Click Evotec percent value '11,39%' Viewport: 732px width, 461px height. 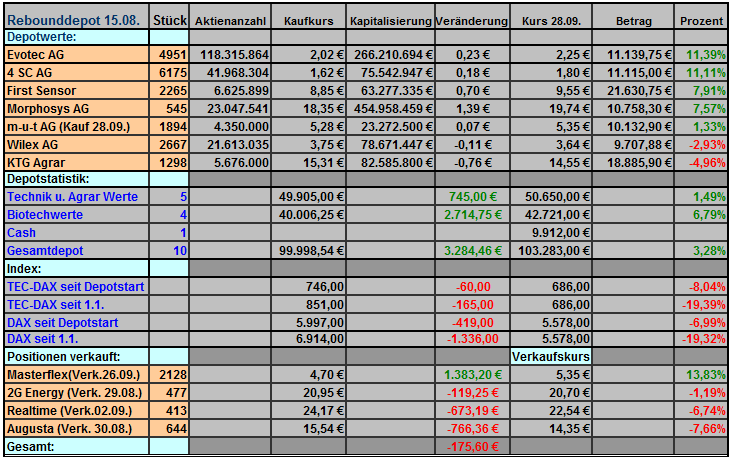coord(706,55)
